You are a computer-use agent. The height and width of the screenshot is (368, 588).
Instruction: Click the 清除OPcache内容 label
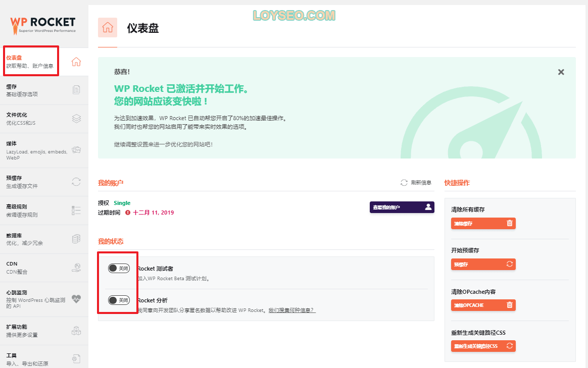pos(473,292)
